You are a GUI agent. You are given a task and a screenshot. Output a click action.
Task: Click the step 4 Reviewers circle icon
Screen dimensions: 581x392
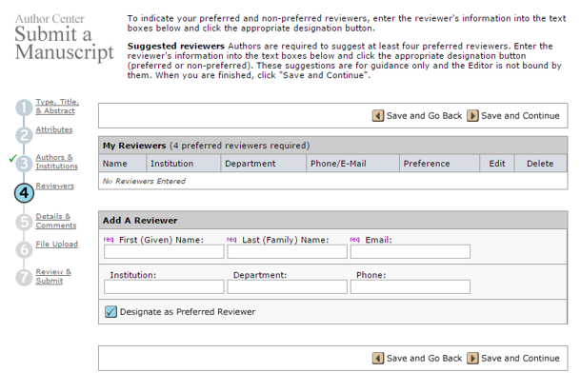pos(25,192)
